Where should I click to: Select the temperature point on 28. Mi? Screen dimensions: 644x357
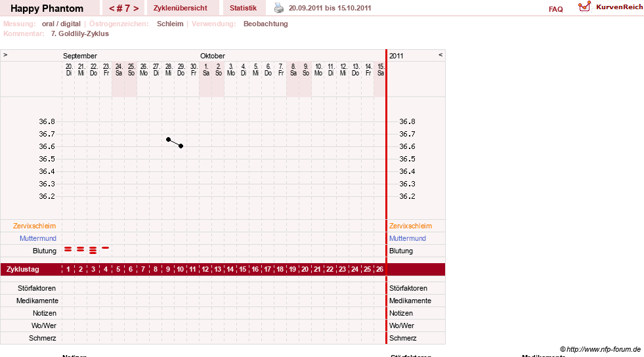tap(169, 140)
